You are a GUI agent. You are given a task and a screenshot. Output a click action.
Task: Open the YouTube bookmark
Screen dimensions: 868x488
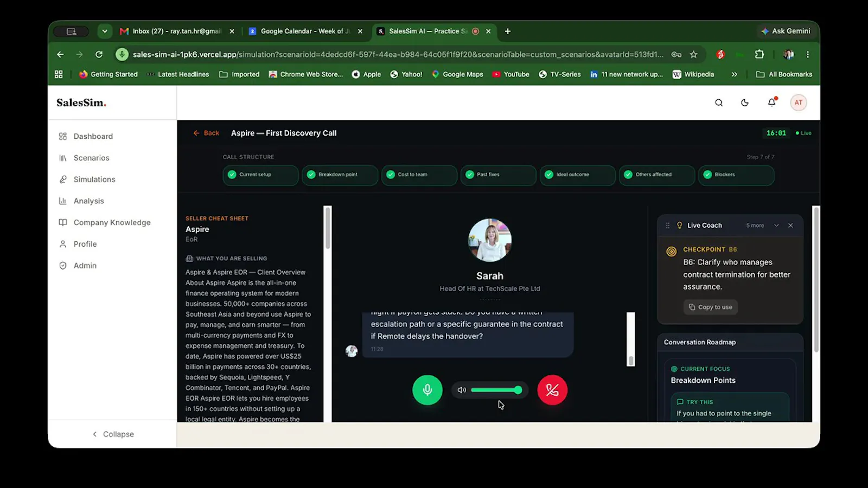[x=510, y=74]
